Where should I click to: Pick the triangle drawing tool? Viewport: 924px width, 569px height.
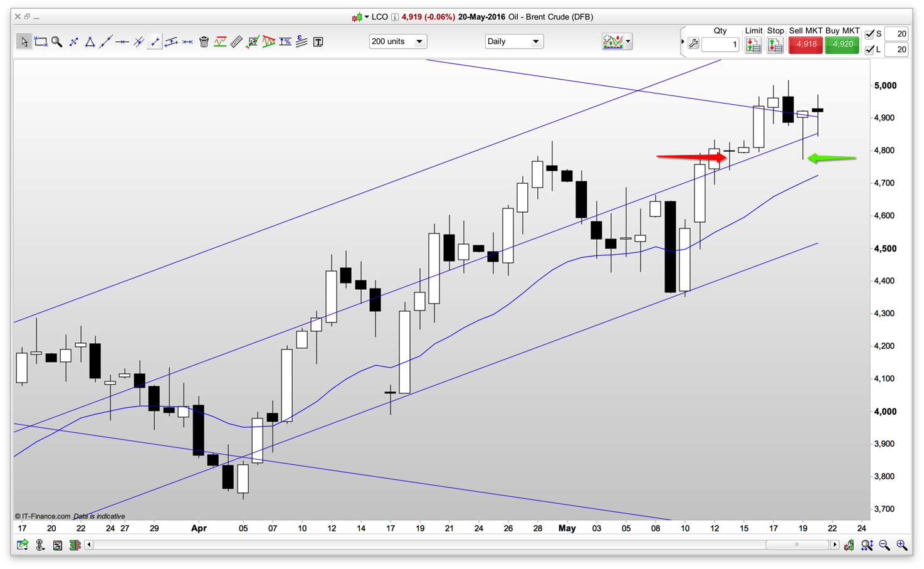tap(90, 42)
